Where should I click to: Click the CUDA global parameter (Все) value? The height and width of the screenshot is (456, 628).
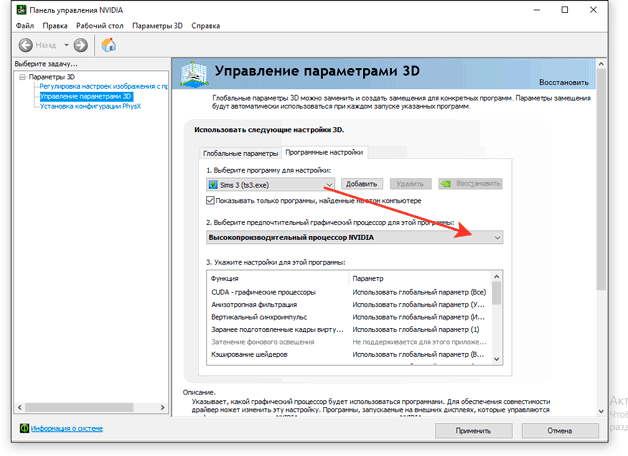[419, 292]
